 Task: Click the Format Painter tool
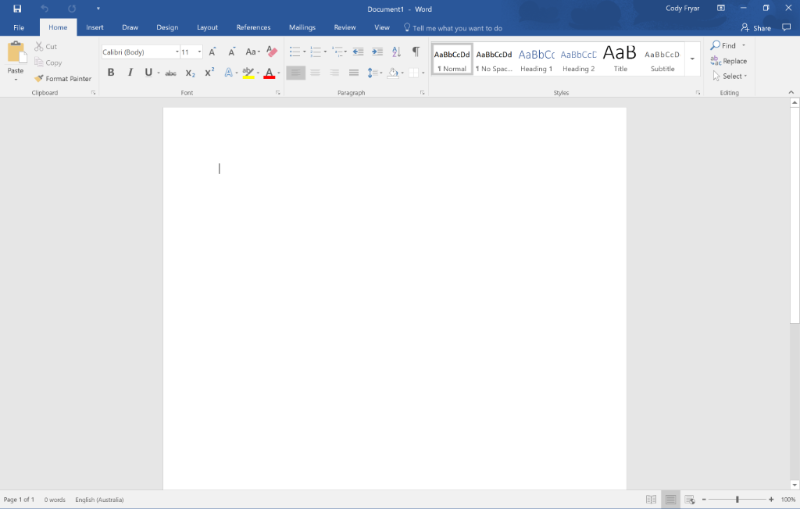(x=63, y=78)
